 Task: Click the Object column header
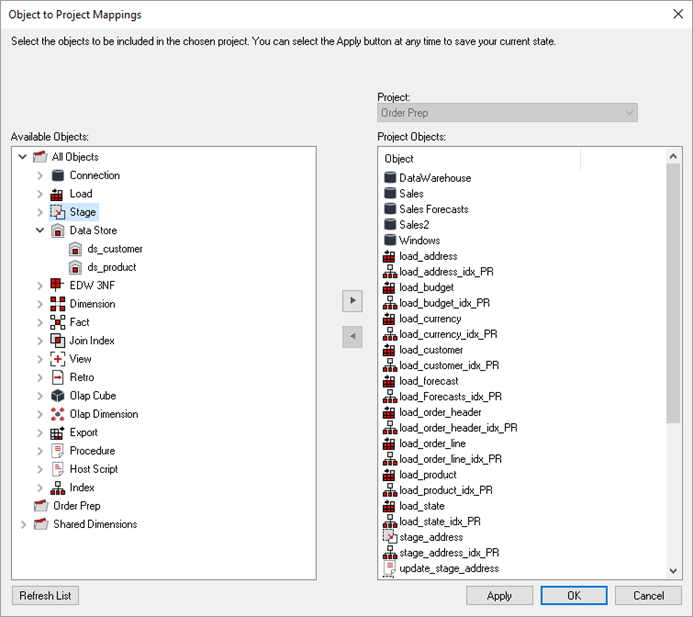click(x=480, y=159)
